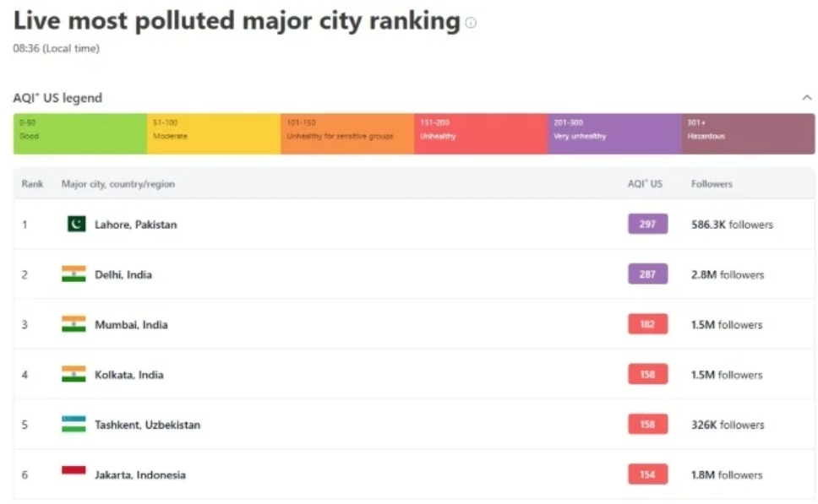Click Mumbai's 182 AQI badge
Image resolution: width=818 pixels, height=504 pixels.
(647, 324)
